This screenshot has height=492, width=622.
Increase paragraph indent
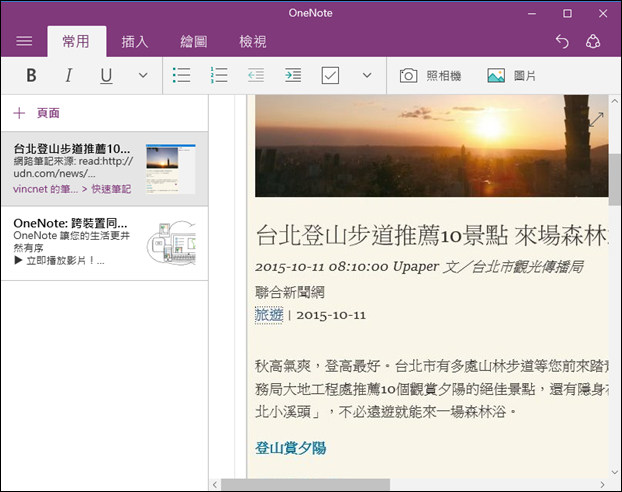click(293, 75)
